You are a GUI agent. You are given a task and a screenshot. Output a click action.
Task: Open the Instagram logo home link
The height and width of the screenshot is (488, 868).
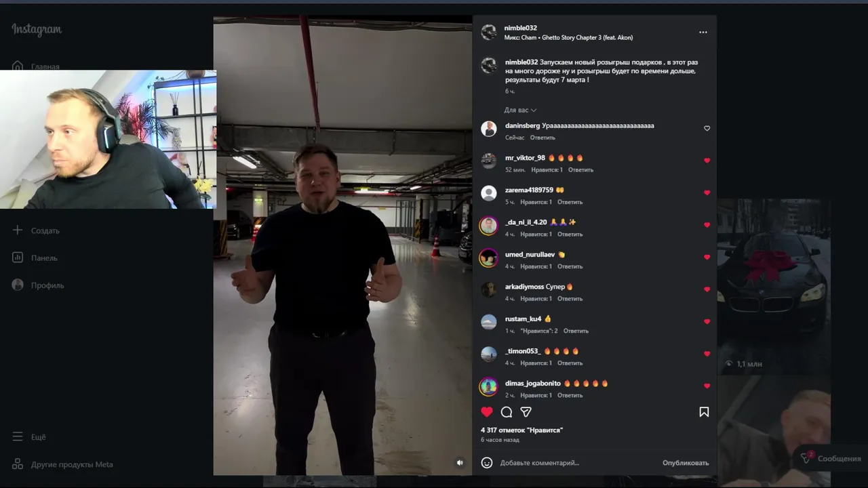pyautogui.click(x=37, y=30)
